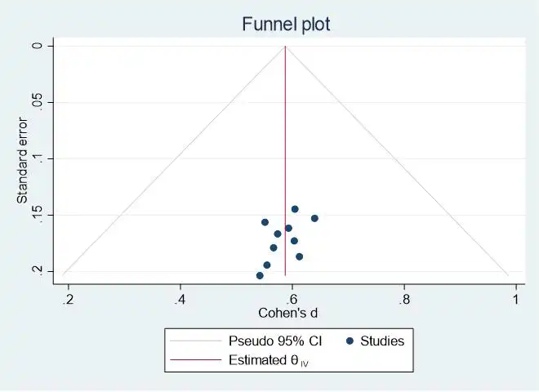
Task: Click the Studies dot marker in the legend
Action: pyautogui.click(x=350, y=341)
